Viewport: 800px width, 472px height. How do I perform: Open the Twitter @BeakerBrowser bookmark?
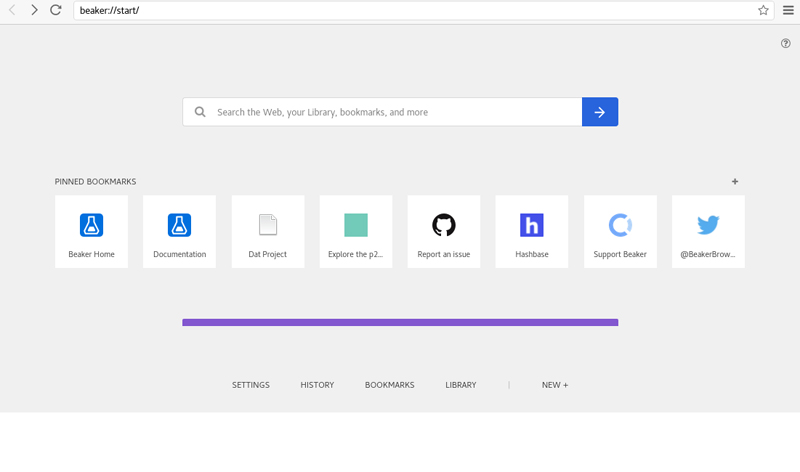708,231
